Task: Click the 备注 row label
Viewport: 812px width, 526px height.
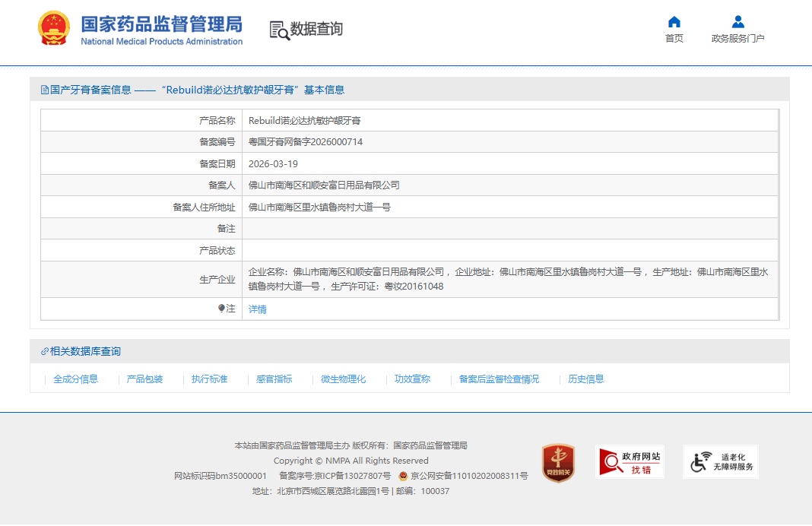Action: click(226, 229)
